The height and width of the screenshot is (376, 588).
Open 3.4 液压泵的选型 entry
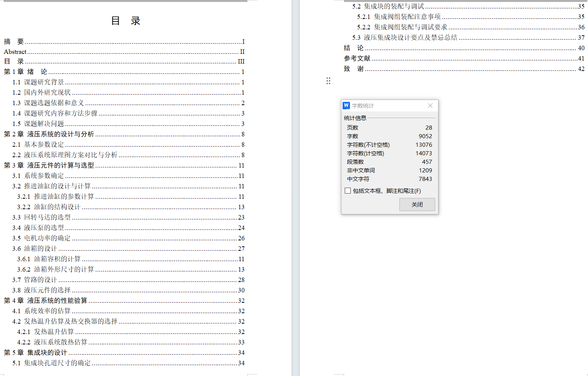[128, 228]
